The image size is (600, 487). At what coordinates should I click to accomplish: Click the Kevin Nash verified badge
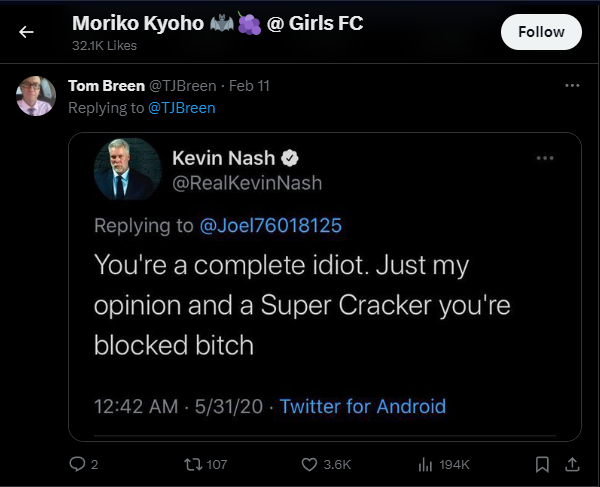[x=291, y=158]
